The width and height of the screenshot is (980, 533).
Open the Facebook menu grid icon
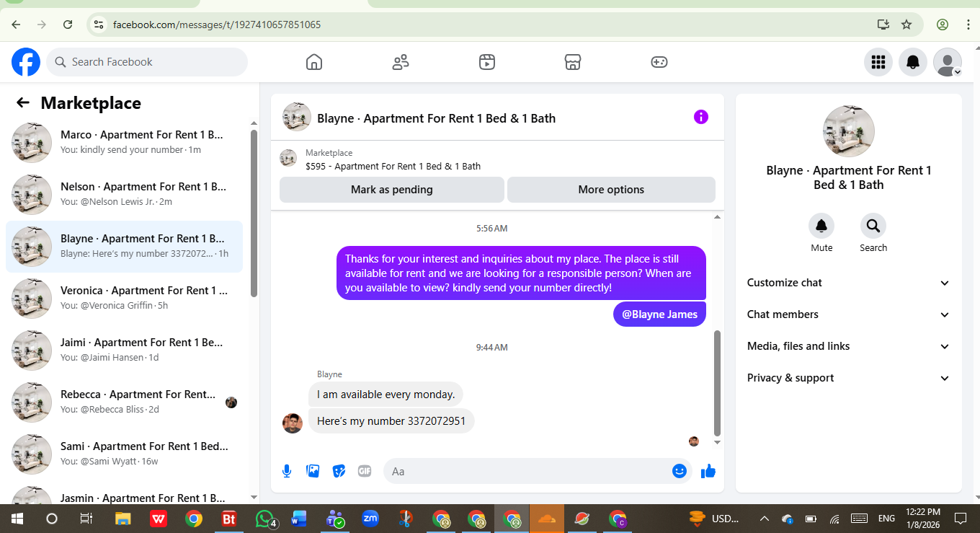[878, 62]
